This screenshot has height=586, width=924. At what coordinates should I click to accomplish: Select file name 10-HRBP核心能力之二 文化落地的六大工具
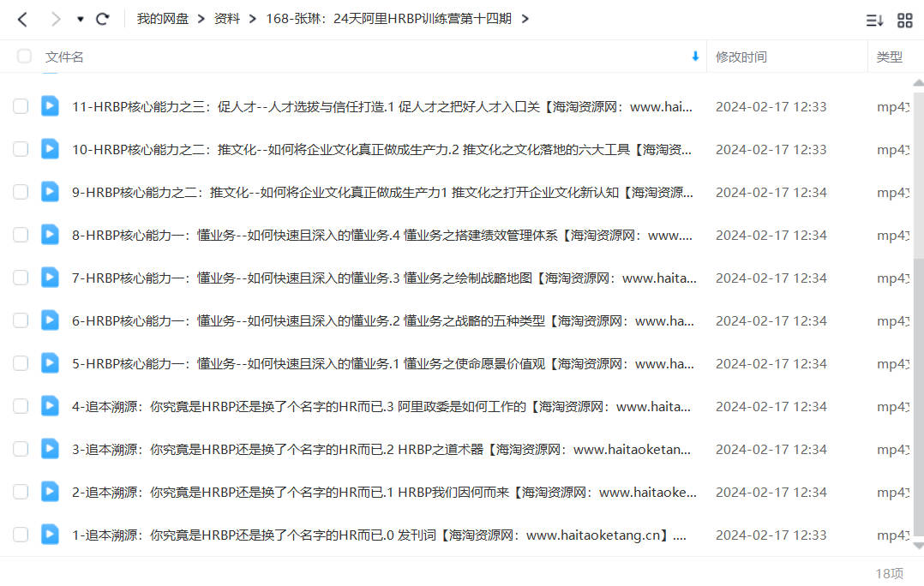point(382,150)
